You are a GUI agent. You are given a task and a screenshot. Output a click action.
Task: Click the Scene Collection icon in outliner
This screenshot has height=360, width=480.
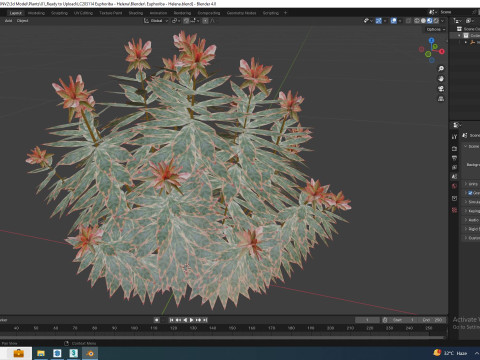coord(459,29)
